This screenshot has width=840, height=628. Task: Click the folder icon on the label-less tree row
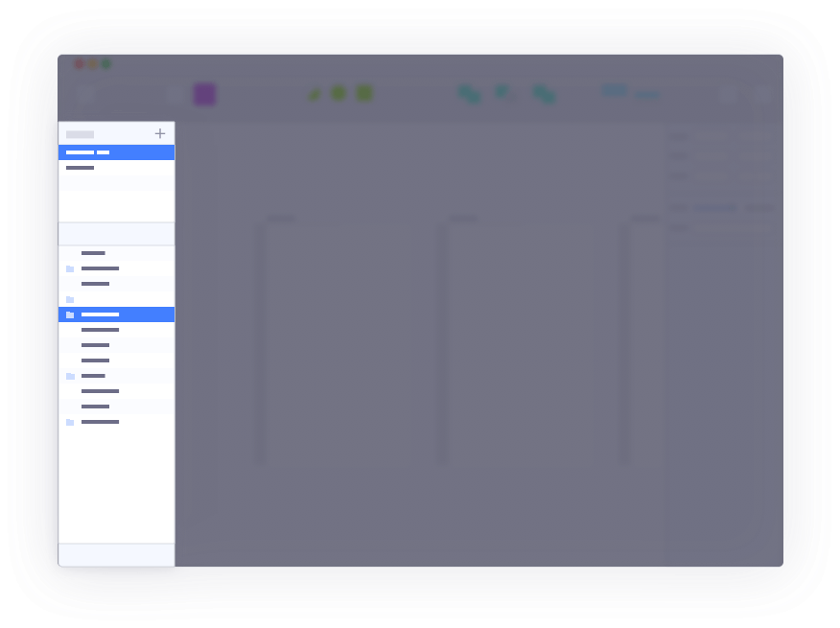coord(70,299)
